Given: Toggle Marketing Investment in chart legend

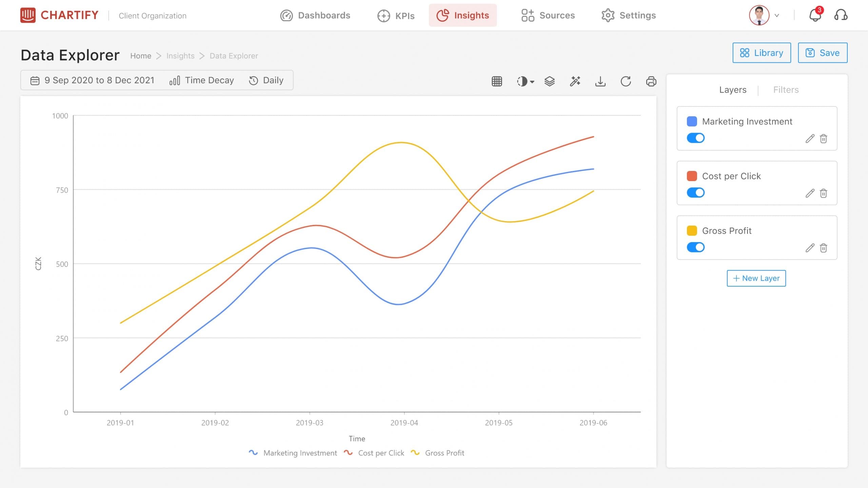Looking at the screenshot, I should 293,453.
